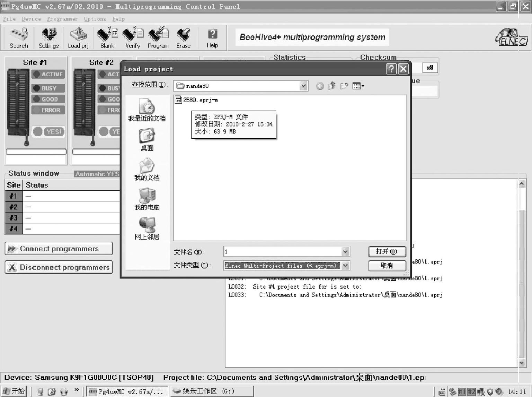This screenshot has height=397, width=532.
Task: Click the Erase toolbar icon
Action: (x=183, y=38)
